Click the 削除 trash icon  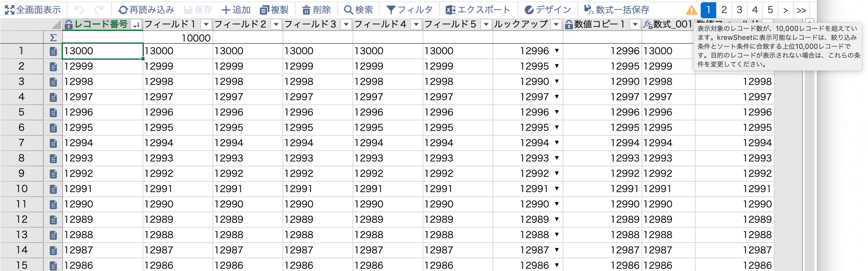(306, 10)
